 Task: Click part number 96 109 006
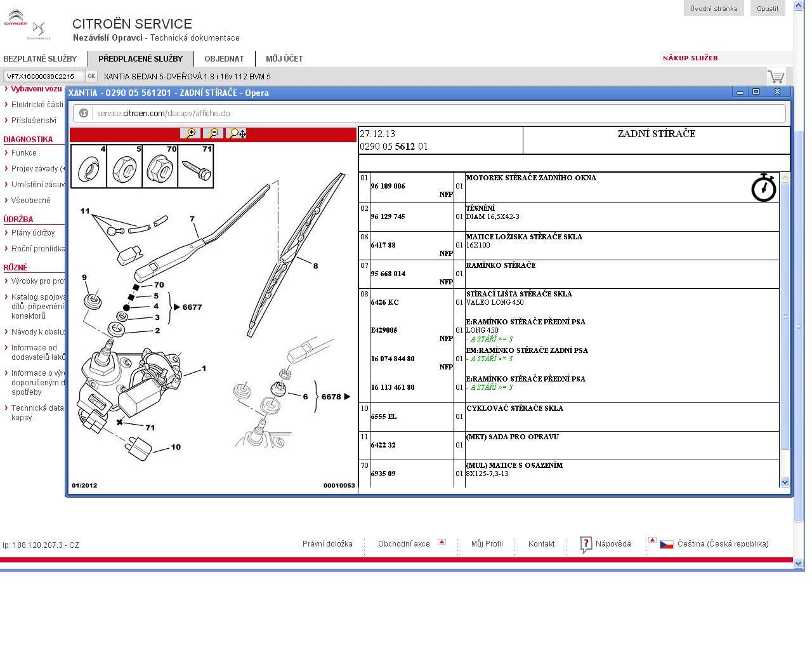pos(388,187)
